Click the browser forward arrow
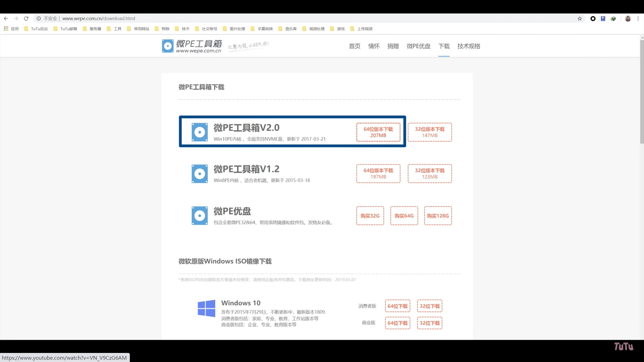 point(16,18)
